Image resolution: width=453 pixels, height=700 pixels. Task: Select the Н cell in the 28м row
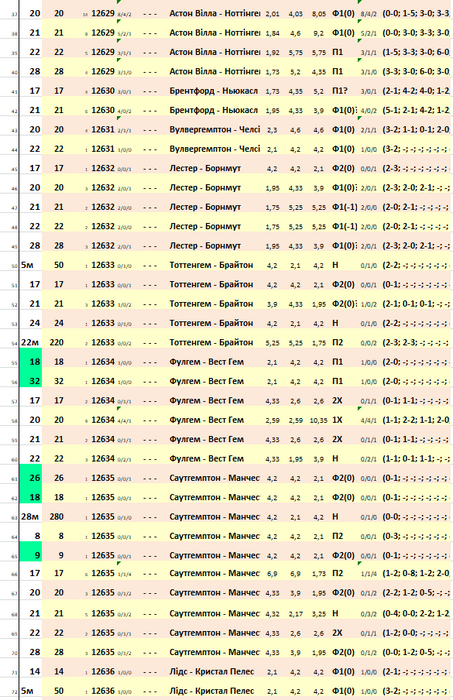click(335, 517)
